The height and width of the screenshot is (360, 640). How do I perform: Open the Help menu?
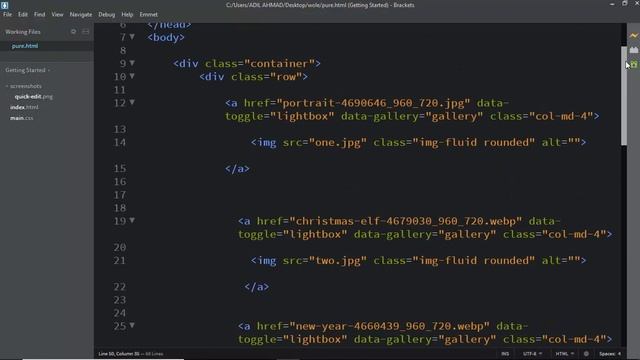[127, 14]
